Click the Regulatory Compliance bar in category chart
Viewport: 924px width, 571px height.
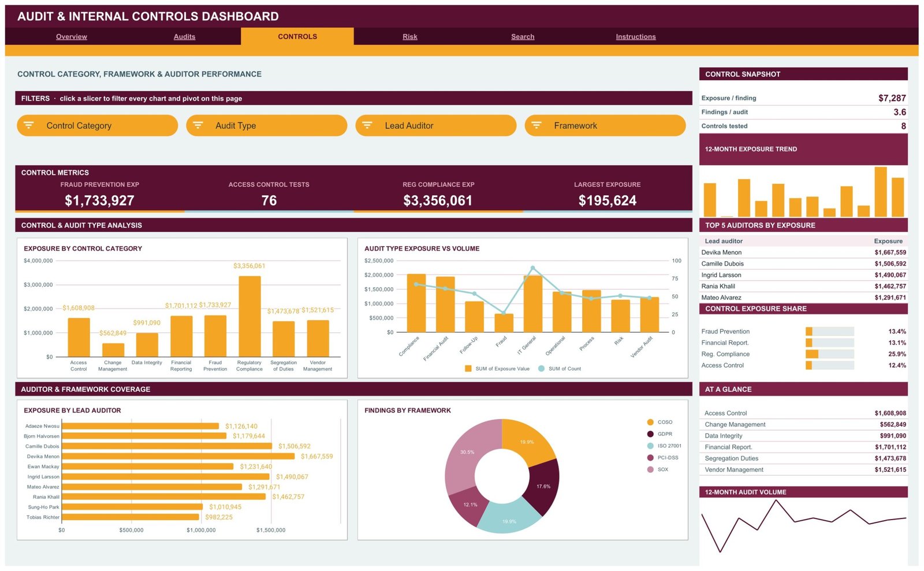click(x=249, y=316)
